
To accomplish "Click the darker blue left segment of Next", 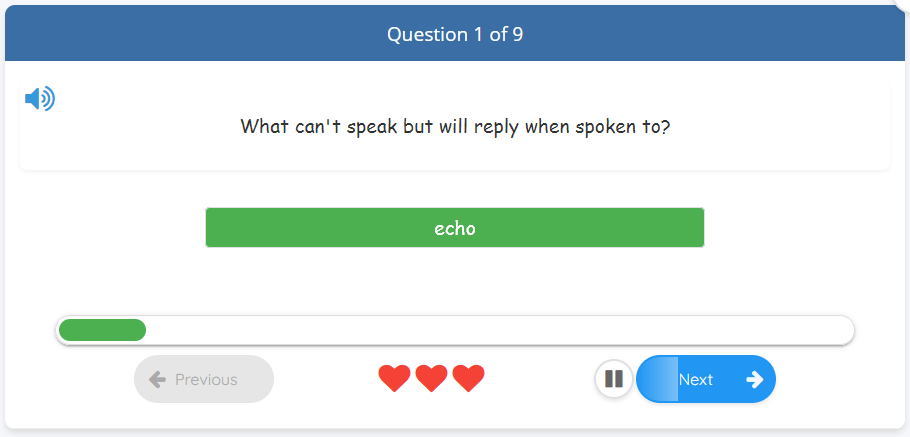I will pyautogui.click(x=658, y=379).
